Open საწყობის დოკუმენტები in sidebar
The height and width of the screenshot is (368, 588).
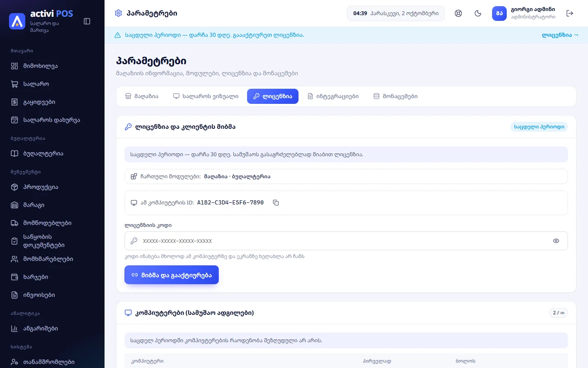[x=52, y=241]
